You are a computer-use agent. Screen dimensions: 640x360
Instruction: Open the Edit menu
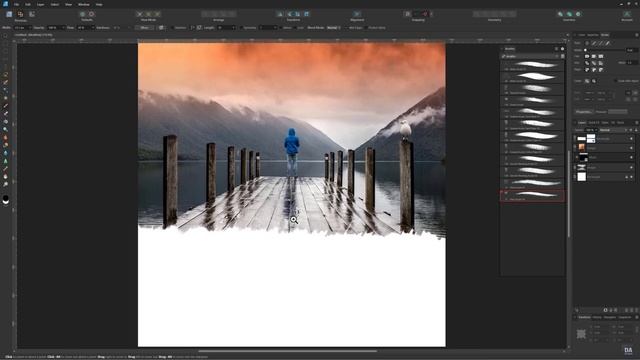[x=28, y=4]
